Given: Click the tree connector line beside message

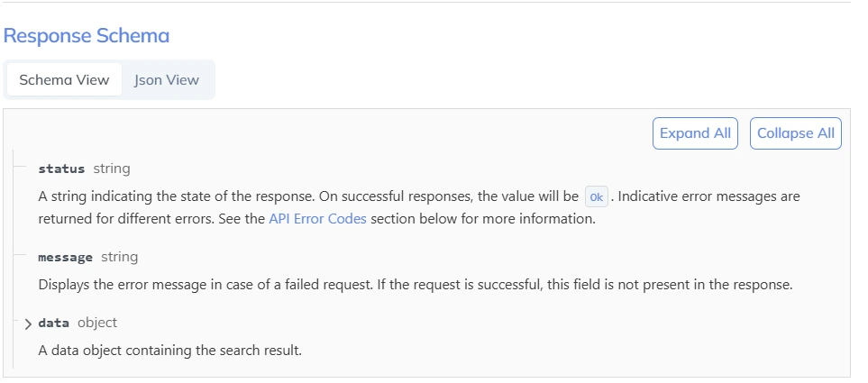Looking at the screenshot, I should pyautogui.click(x=20, y=257).
